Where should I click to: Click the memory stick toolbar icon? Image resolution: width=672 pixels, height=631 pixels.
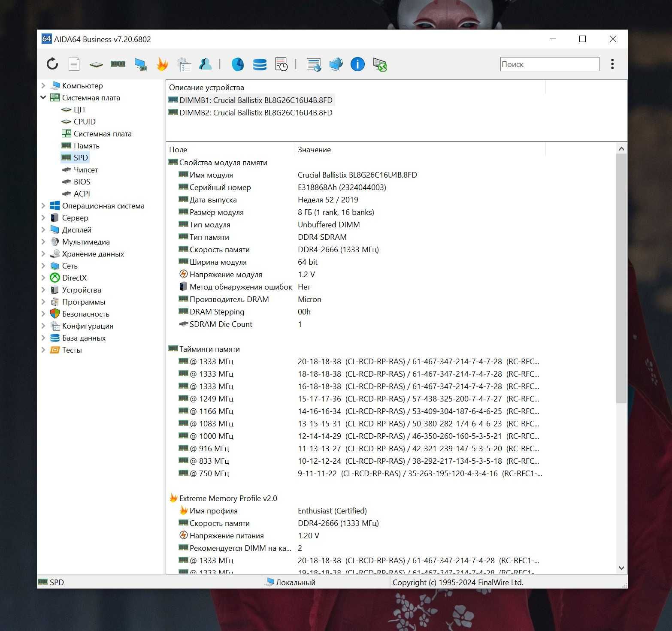click(118, 64)
